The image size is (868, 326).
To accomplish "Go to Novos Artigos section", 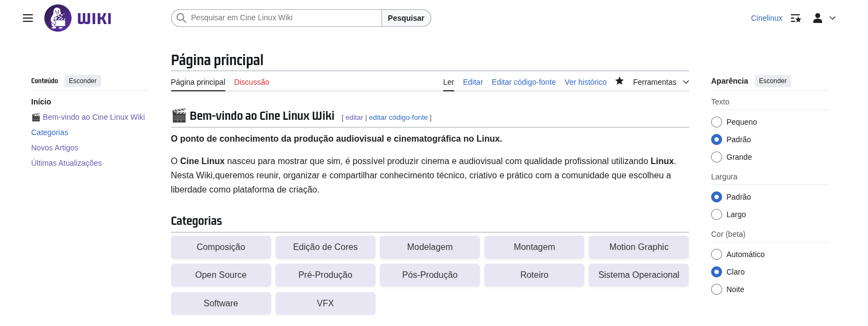I will (55, 148).
